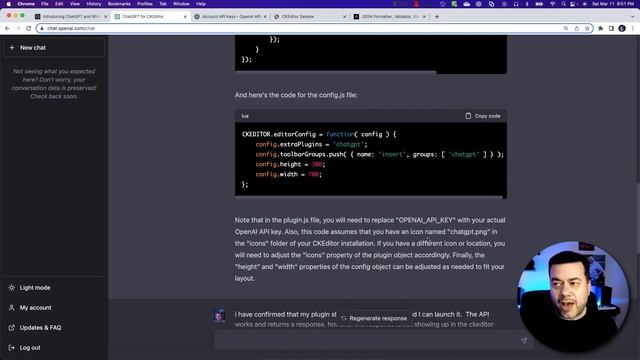Image resolution: width=640 pixels, height=360 pixels.
Task: Open the Chrome extensions puzzle icon
Action: pyautogui.click(x=600, y=28)
